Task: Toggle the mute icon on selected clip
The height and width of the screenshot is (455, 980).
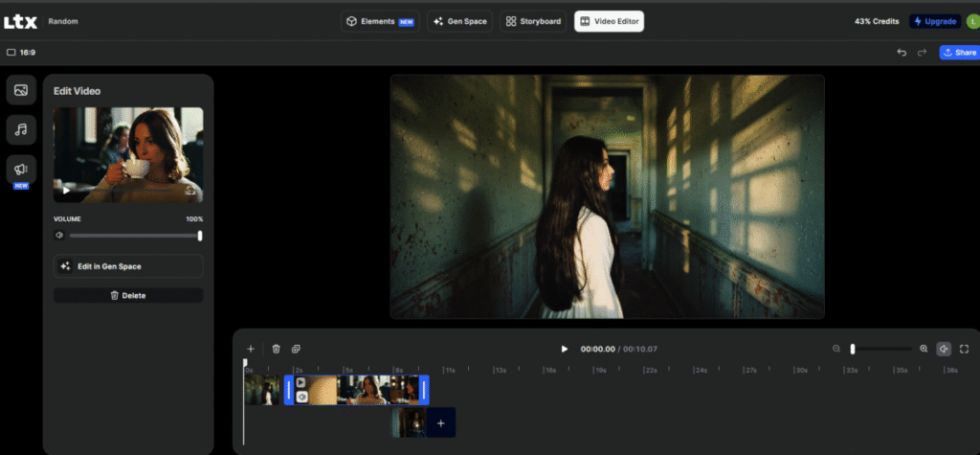Action: click(x=301, y=397)
